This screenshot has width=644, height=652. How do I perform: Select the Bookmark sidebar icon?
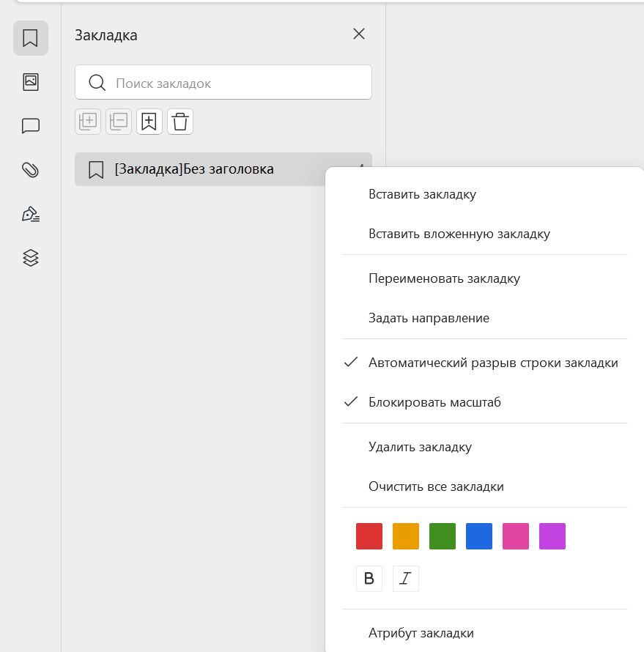click(x=30, y=37)
